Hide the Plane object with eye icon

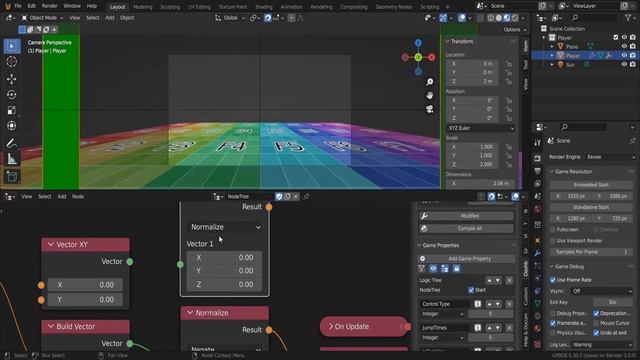[624, 47]
